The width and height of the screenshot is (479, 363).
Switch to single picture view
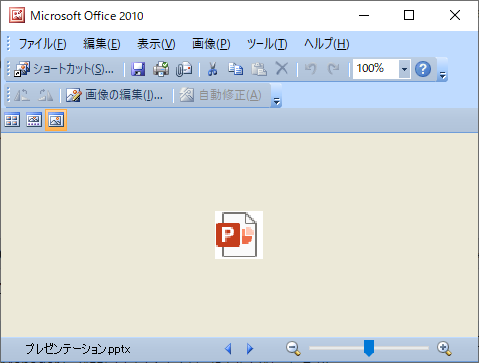(56, 120)
